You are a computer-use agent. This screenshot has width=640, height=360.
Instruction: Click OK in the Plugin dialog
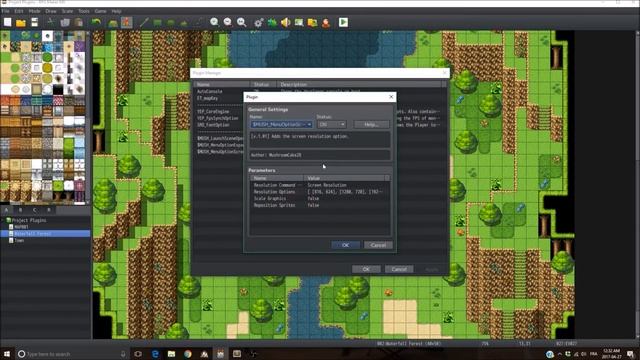tap(345, 245)
